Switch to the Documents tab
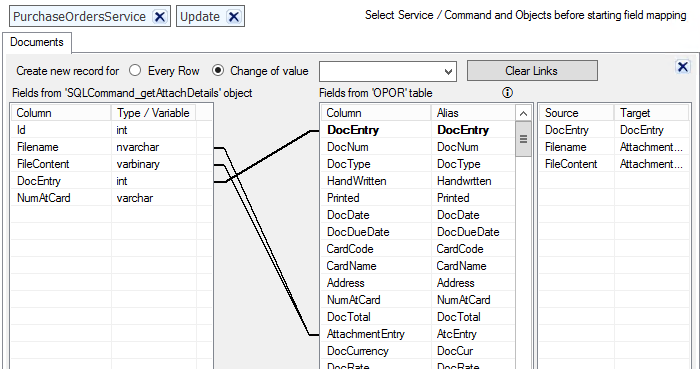The image size is (700, 369). coord(37,42)
